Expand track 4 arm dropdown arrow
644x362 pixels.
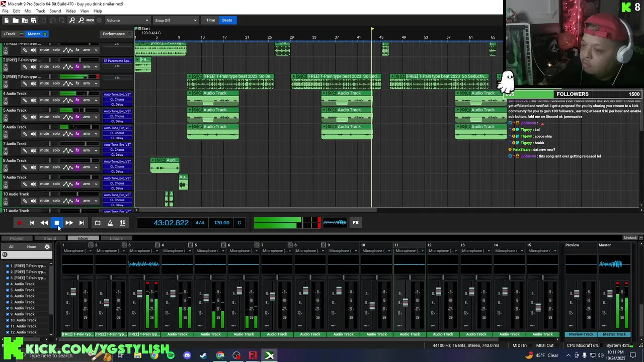(x=96, y=100)
